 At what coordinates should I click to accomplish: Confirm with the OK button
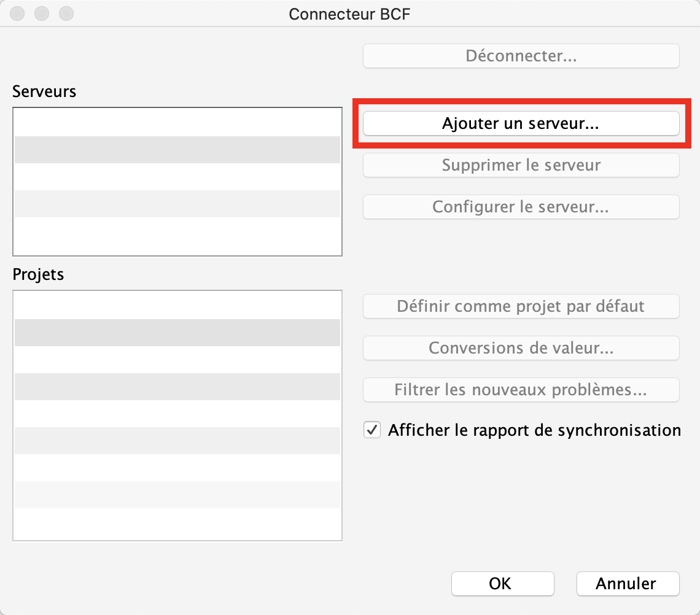pyautogui.click(x=503, y=583)
